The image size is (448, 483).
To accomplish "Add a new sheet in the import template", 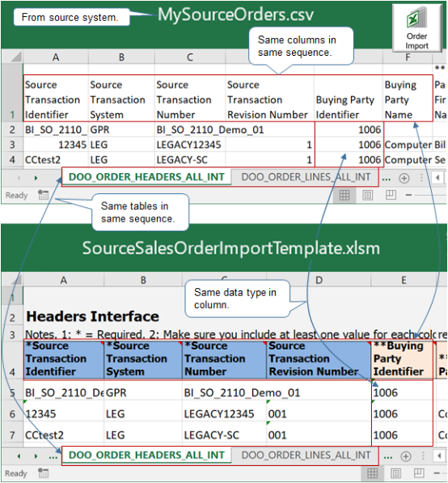I will tap(406, 456).
